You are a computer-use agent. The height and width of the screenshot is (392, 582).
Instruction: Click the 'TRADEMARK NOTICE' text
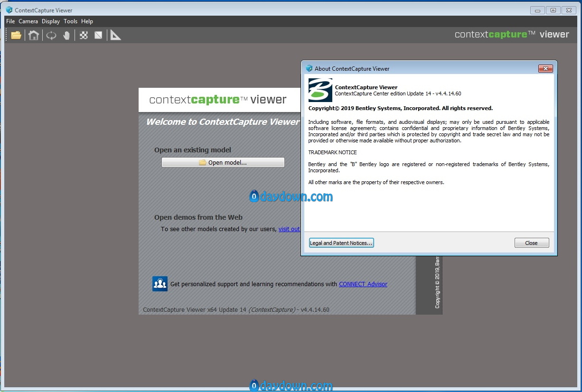(x=332, y=152)
